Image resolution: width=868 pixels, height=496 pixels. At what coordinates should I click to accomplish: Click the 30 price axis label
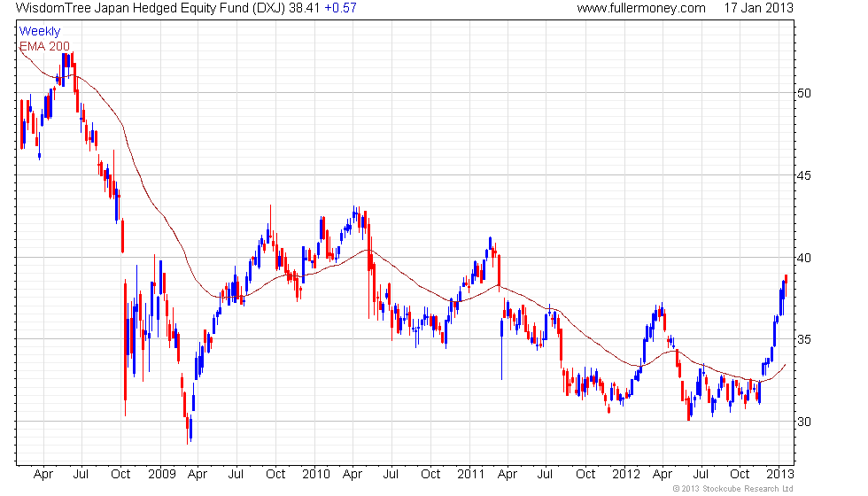804,422
